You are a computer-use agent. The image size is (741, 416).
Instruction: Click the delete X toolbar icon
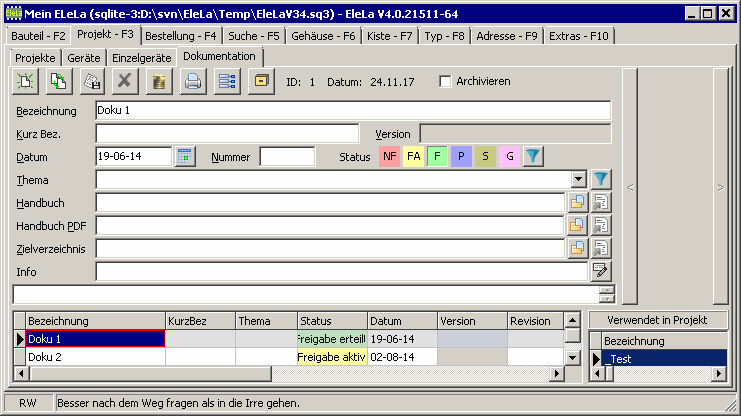124,82
